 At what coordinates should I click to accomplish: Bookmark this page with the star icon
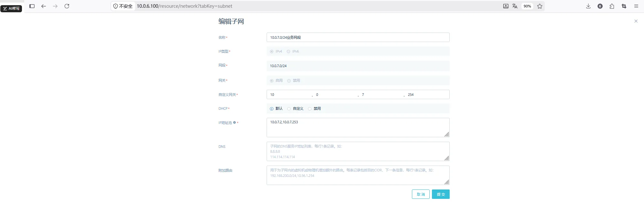(x=540, y=6)
